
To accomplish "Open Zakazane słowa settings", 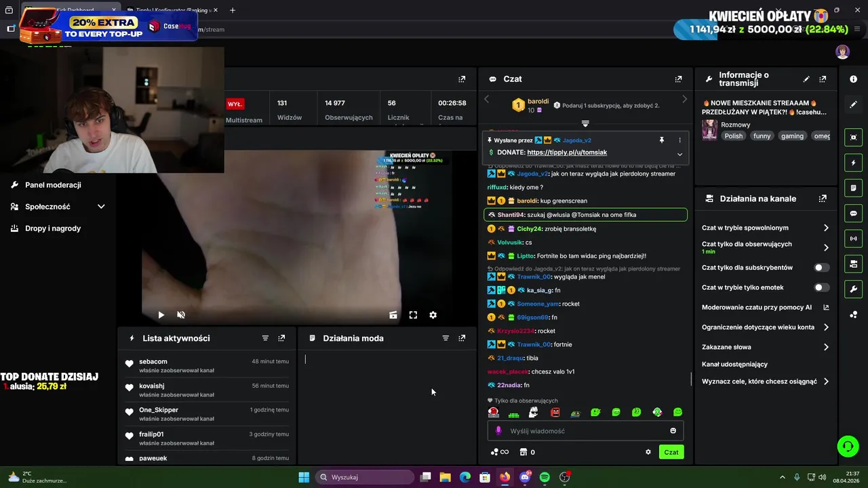I will (x=765, y=347).
